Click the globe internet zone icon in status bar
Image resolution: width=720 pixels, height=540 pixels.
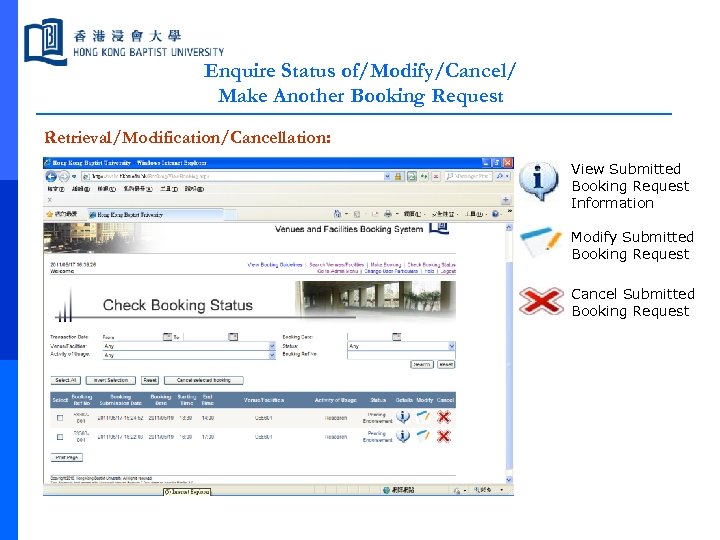[387, 490]
